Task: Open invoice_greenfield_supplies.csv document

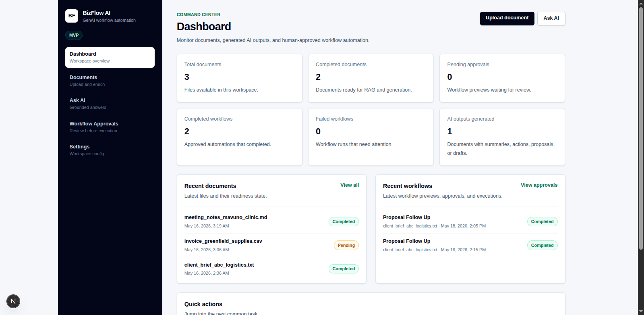Action: 223,241
